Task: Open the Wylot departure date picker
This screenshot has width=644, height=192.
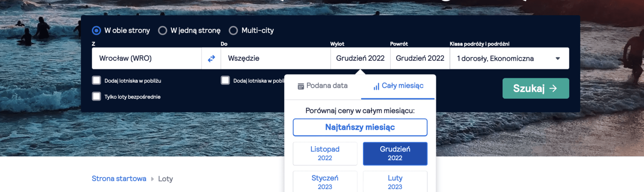Action: [x=360, y=59]
